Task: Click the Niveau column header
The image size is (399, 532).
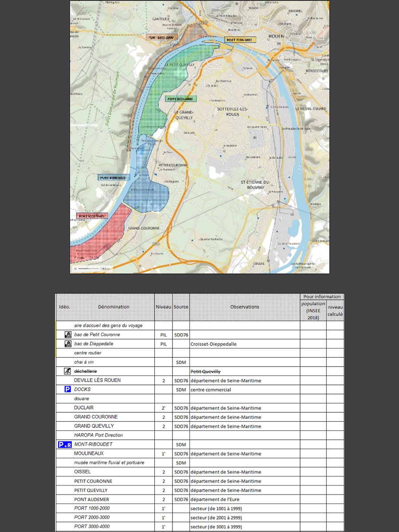Action: pyautogui.click(x=163, y=307)
